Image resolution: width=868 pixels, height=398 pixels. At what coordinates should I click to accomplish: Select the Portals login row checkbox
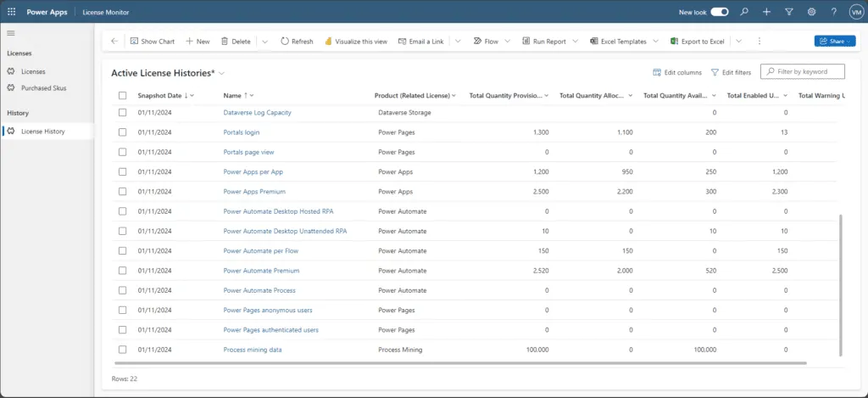pyautogui.click(x=122, y=132)
